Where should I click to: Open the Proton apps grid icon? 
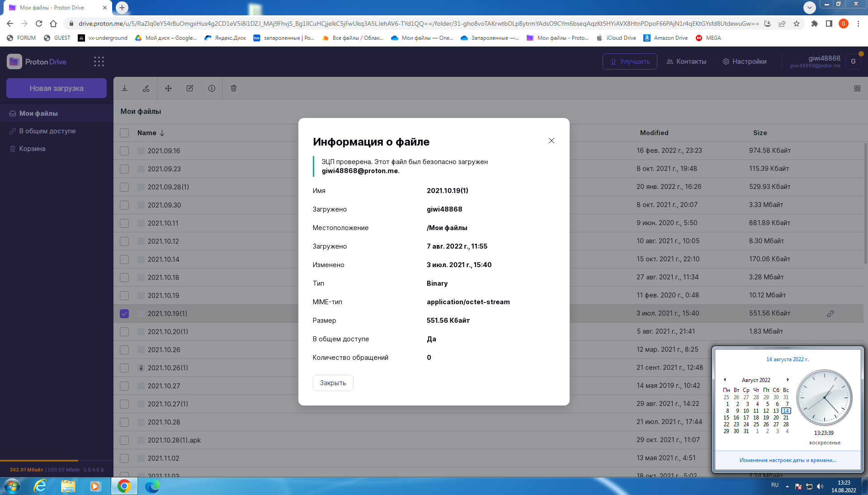[x=99, y=61]
